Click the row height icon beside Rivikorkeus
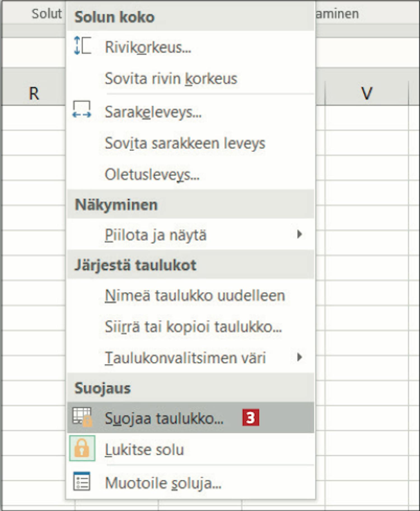The image size is (420, 511). point(82,46)
